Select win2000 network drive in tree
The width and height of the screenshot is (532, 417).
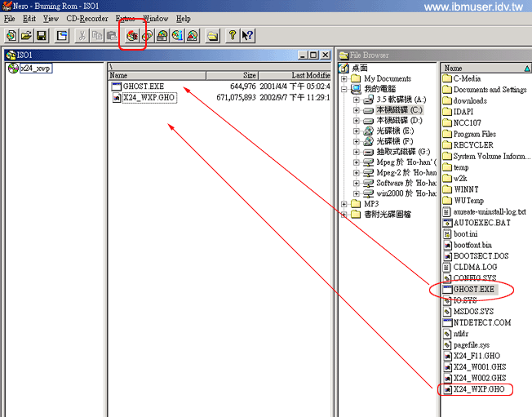pyautogui.click(x=406, y=193)
